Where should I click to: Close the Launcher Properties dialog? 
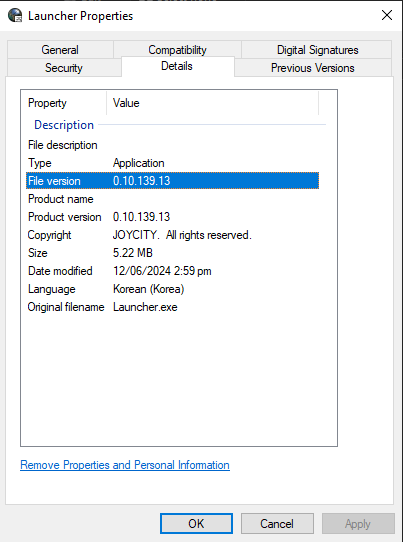pos(387,15)
